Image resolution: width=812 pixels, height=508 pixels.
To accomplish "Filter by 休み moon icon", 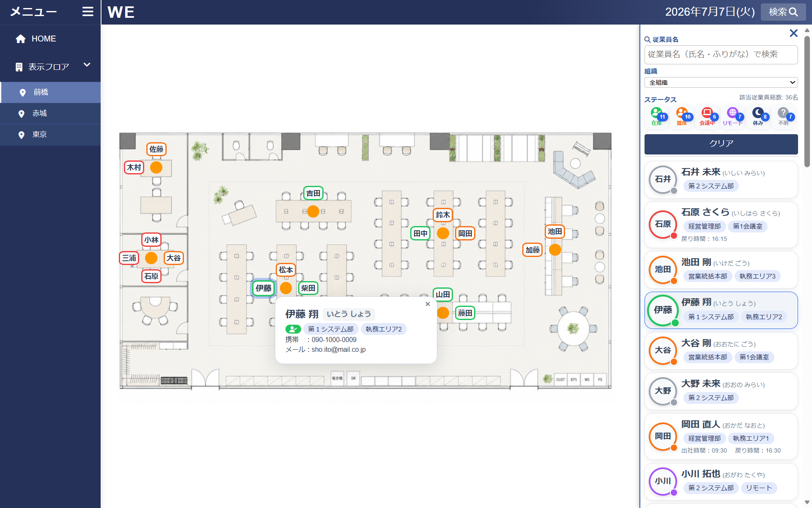I will [758, 116].
